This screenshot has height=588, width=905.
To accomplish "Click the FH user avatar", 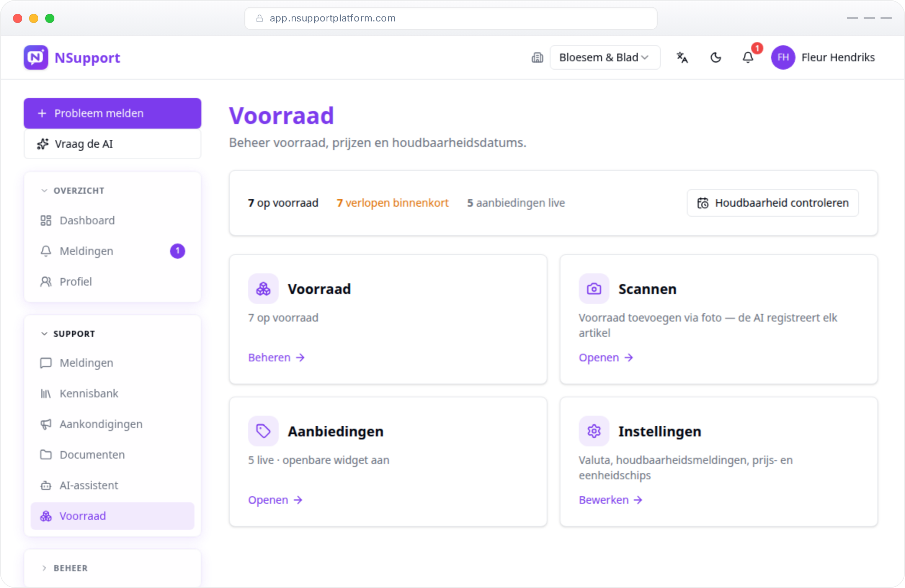I will 783,57.
